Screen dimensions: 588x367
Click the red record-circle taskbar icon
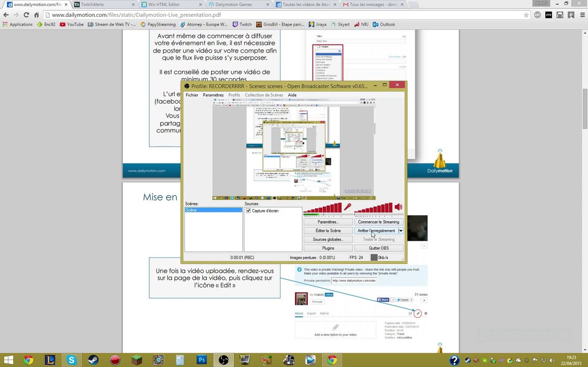(115, 360)
